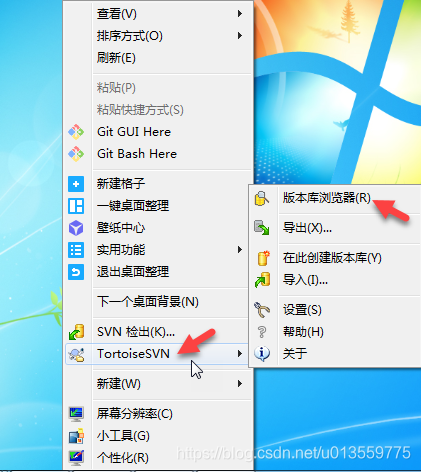Click 屏幕分辨率(C) menu text
This screenshot has width=421, height=472.
tap(135, 414)
